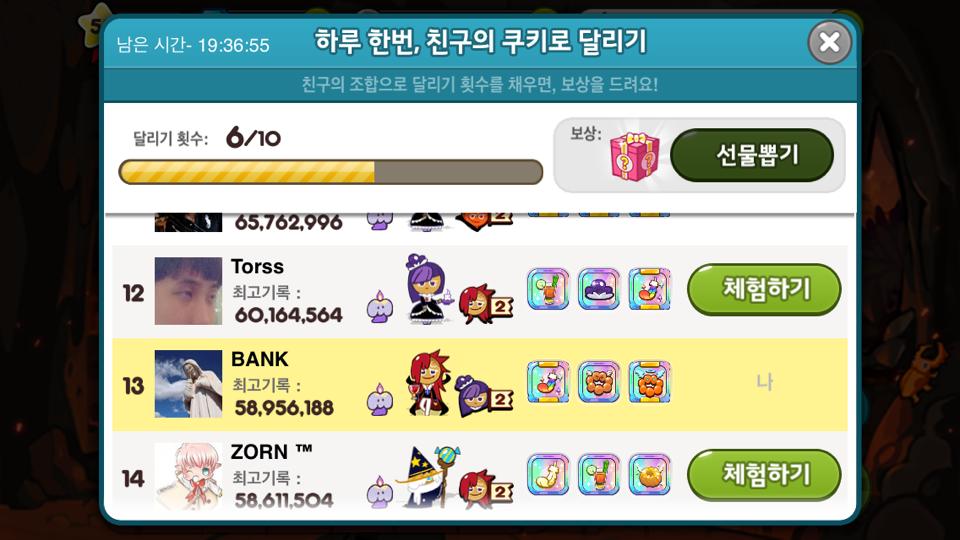Image resolution: width=960 pixels, height=540 pixels.
Task: Tap the pink mystery gift box icon
Action: click(x=635, y=156)
